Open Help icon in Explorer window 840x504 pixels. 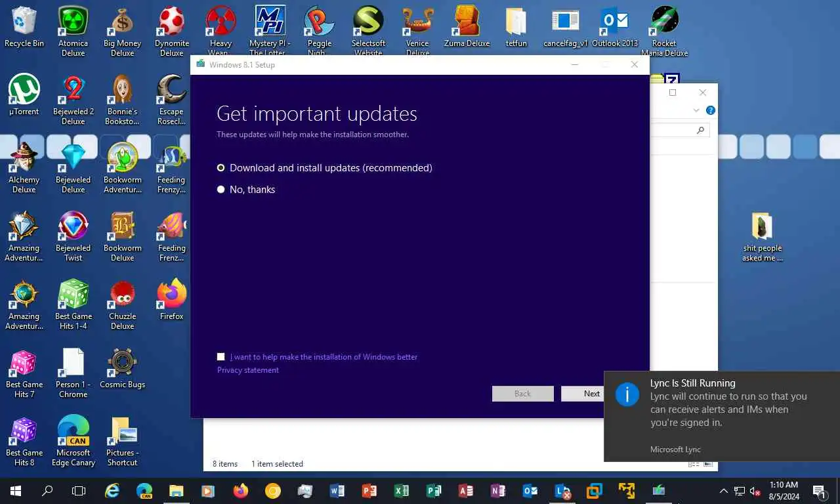click(x=711, y=110)
